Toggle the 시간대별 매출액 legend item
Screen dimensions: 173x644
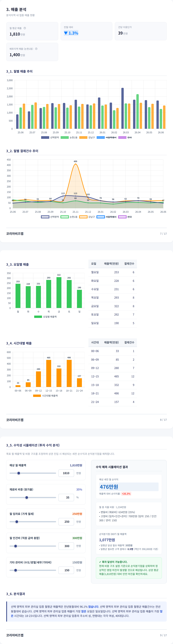click(x=45, y=396)
